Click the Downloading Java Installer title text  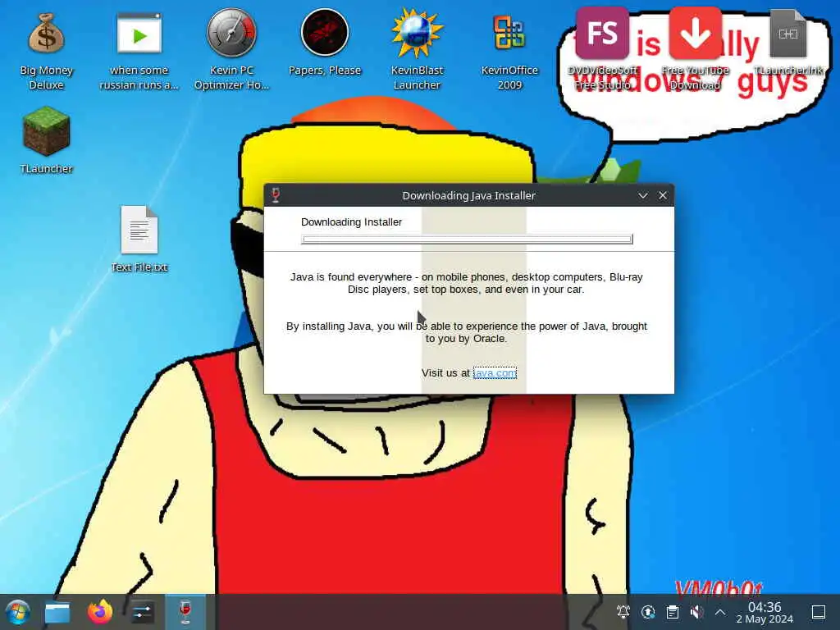pyautogui.click(x=468, y=195)
